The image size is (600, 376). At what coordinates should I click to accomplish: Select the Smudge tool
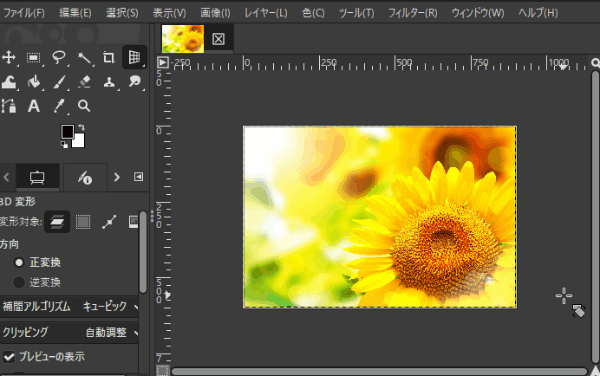click(x=134, y=81)
